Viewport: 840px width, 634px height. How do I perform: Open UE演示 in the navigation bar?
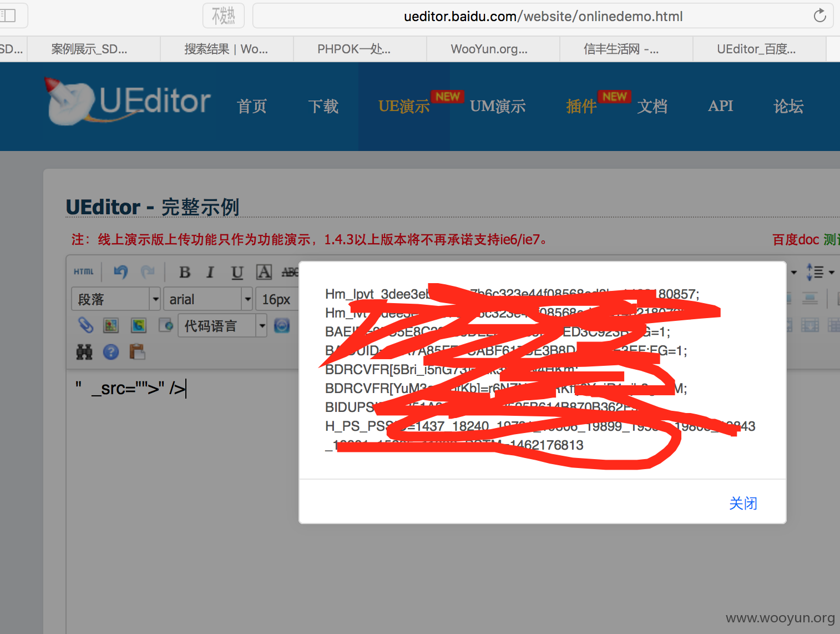pyautogui.click(x=404, y=106)
